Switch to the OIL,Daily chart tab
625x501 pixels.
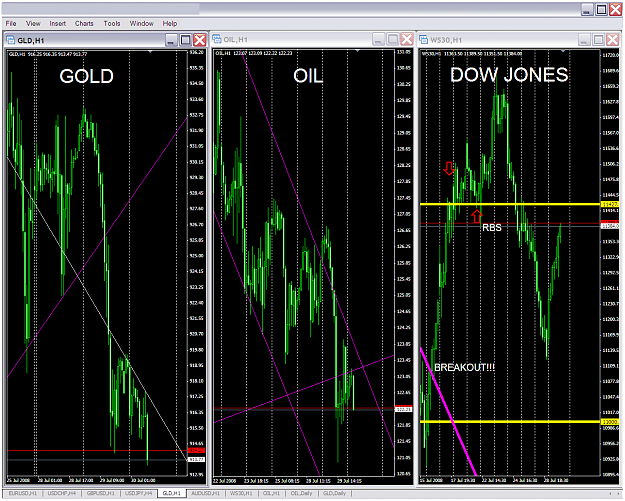point(301,493)
